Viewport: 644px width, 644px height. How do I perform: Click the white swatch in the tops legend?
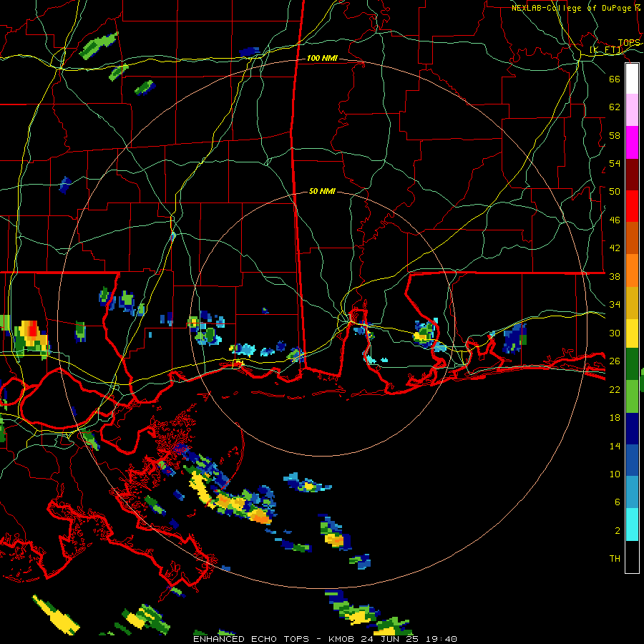tap(632, 79)
